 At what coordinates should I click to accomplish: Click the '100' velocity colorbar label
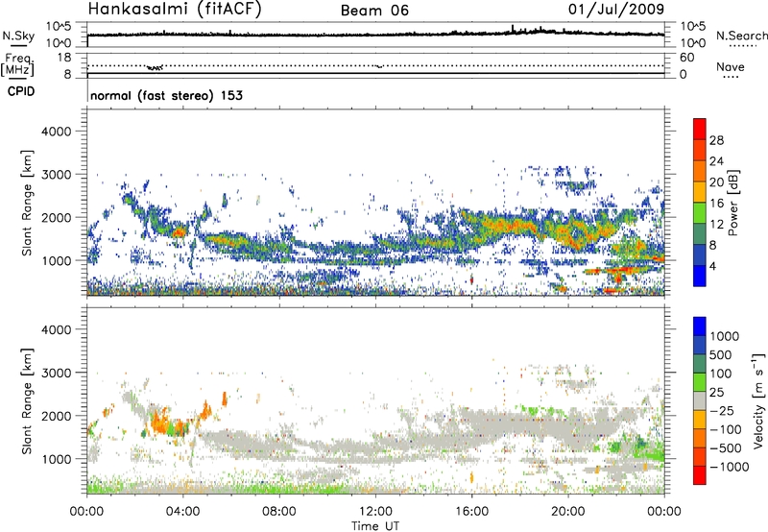pyautogui.click(x=721, y=374)
